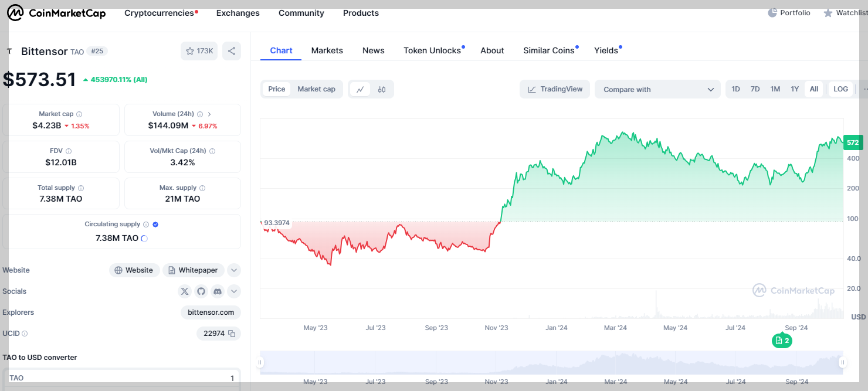Switch to candlestick chart icon
The height and width of the screenshot is (391, 868).
click(382, 89)
